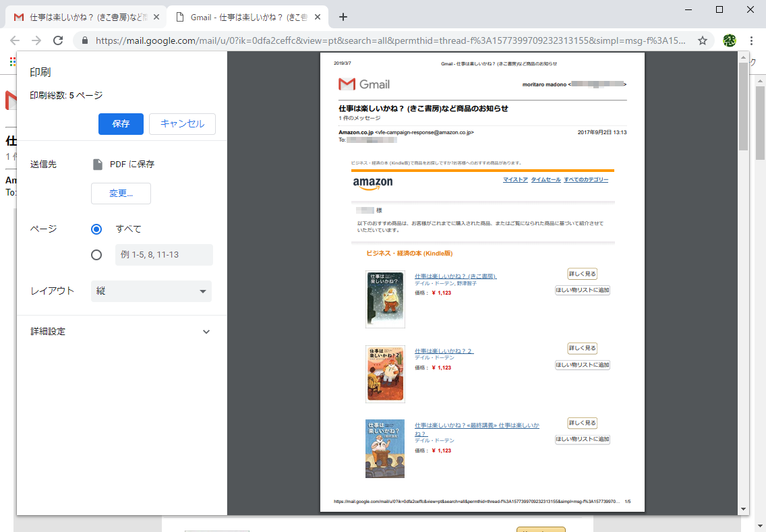Open the Chrome profile avatar
766x532 pixels.
pos(729,40)
